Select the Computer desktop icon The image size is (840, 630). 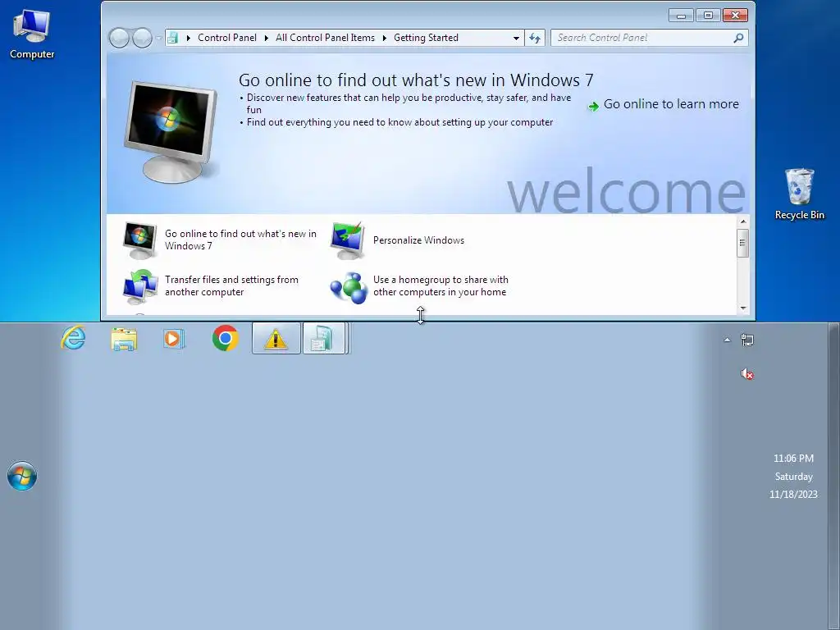(32, 34)
